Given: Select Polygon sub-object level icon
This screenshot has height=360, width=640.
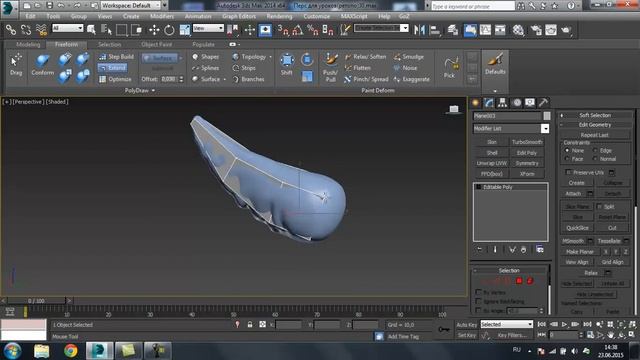Looking at the screenshot, I should click(519, 281).
